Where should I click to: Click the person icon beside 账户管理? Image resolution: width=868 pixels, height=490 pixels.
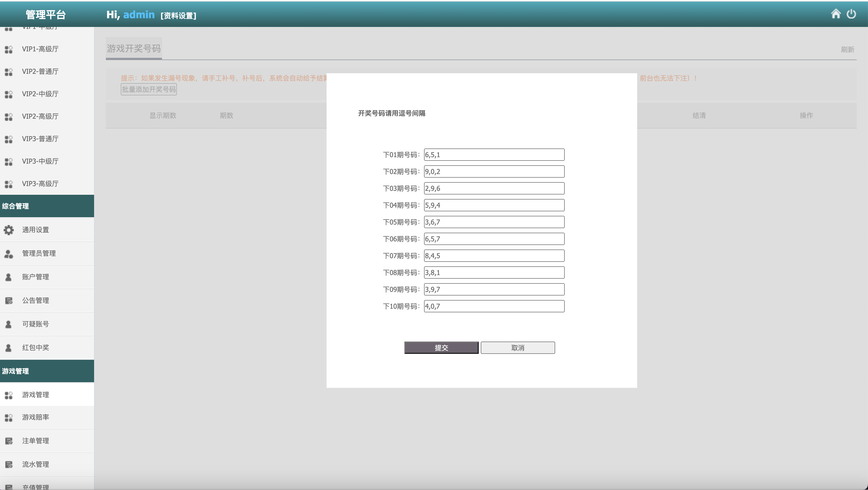point(9,277)
